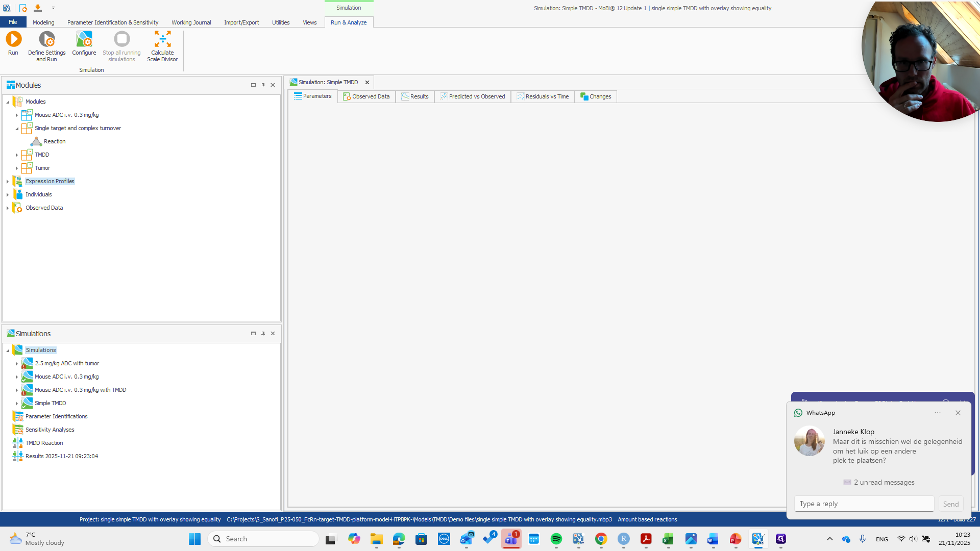Open TMDD Reaction chart item
This screenshot has width=980, height=551.
click(x=44, y=443)
